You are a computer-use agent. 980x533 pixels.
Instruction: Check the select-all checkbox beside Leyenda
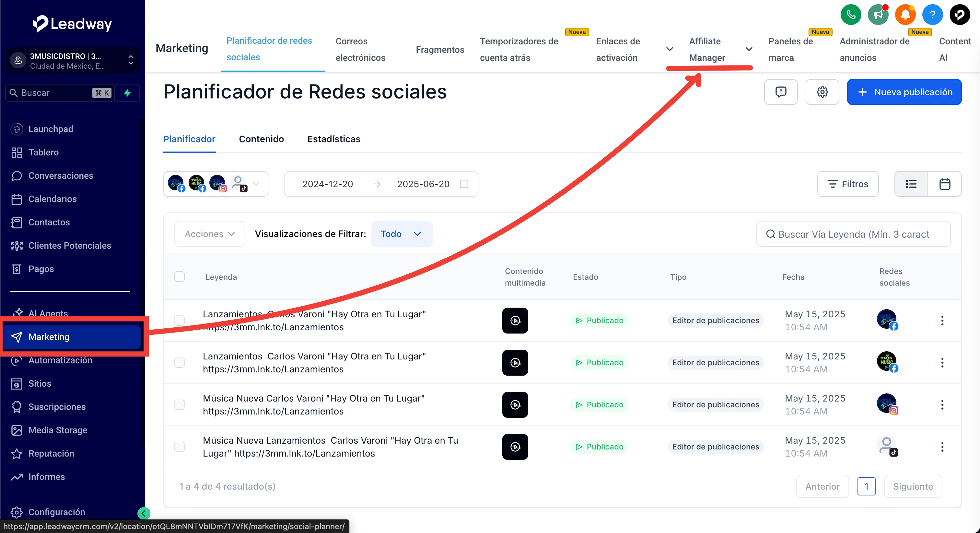pos(180,277)
